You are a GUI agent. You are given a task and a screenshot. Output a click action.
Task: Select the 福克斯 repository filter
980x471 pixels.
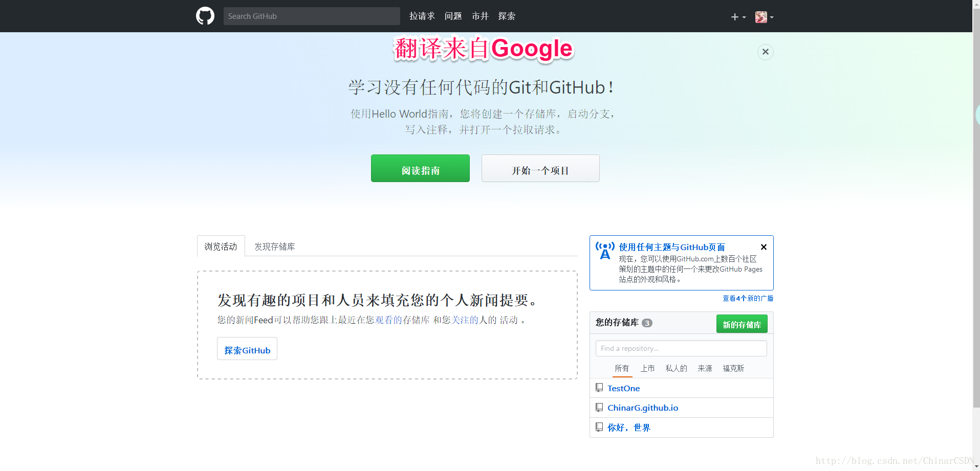[x=733, y=368]
